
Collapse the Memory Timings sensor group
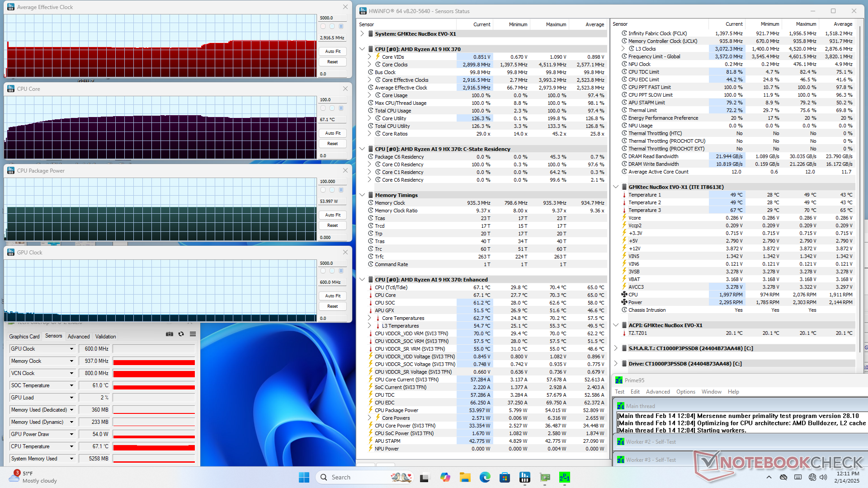(362, 195)
